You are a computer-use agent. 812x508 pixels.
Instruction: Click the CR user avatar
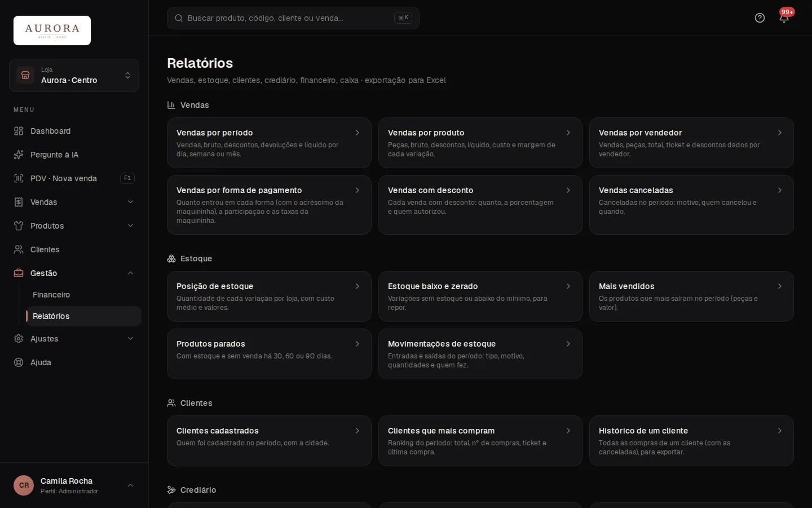(x=24, y=485)
